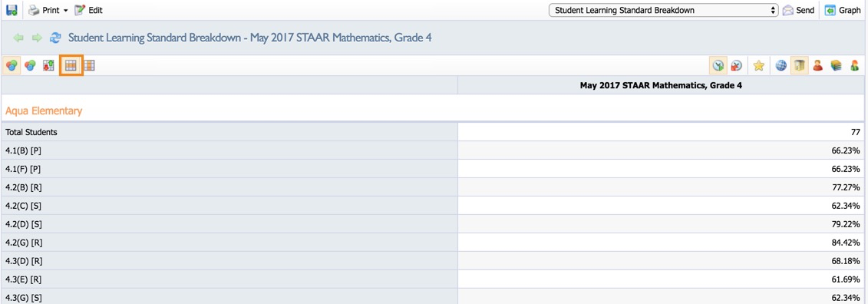The image size is (868, 304).
Task: Click the blue refresh arrows icon
Action: [x=54, y=38]
